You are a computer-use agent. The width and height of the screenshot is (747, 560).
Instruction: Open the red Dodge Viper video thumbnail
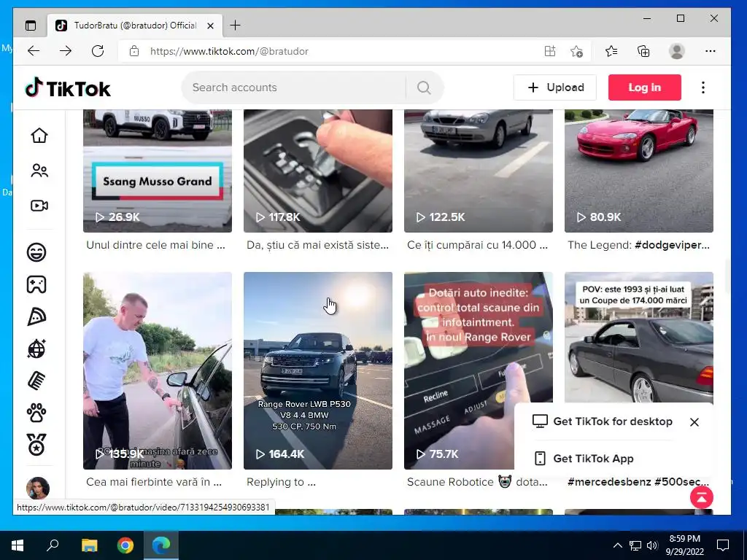[x=639, y=171]
